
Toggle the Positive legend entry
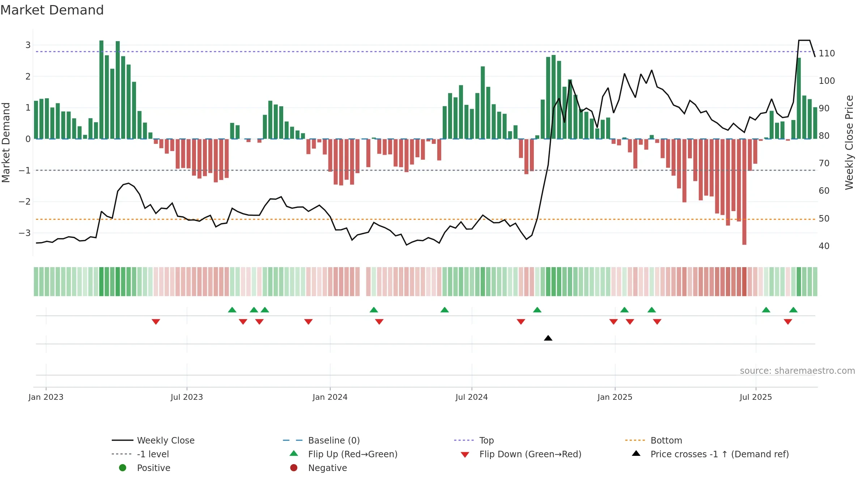click(145, 468)
